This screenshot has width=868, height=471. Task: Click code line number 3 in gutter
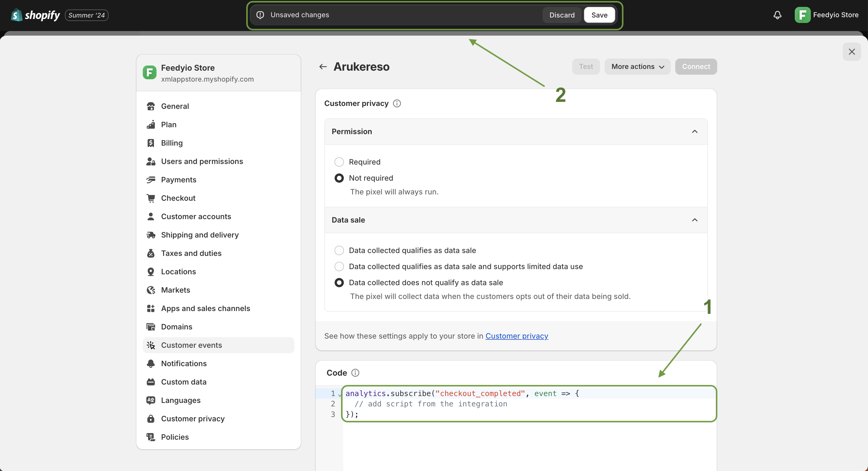click(333, 414)
